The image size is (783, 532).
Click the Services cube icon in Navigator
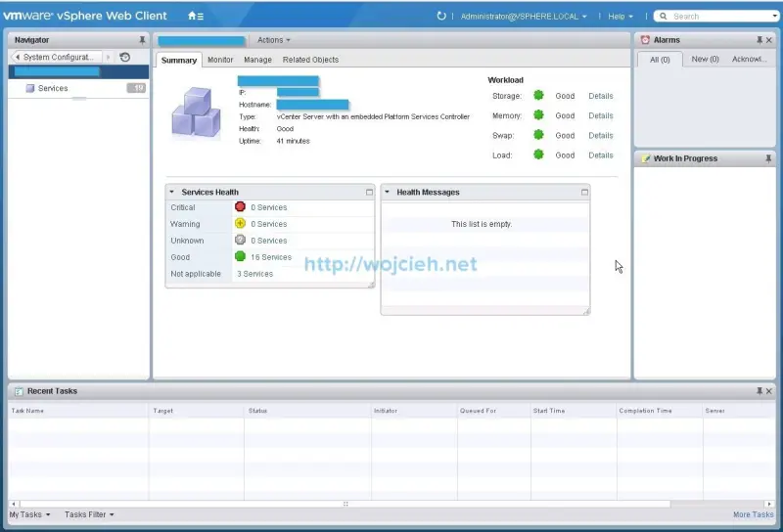[x=30, y=88]
